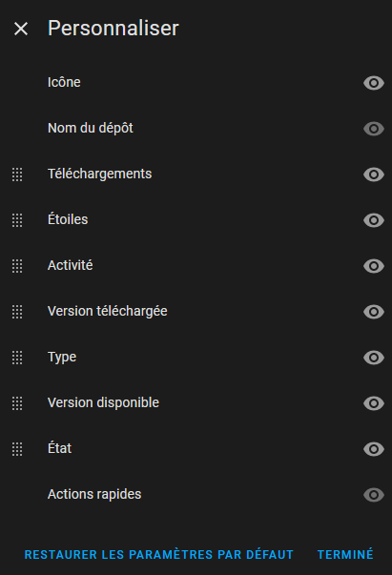Click the État row drag handle
The height and width of the screenshot is (575, 392).
17,449
